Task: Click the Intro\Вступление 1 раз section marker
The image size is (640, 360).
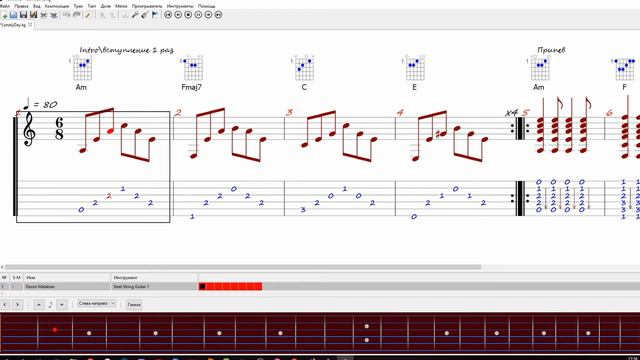Action: [x=127, y=50]
